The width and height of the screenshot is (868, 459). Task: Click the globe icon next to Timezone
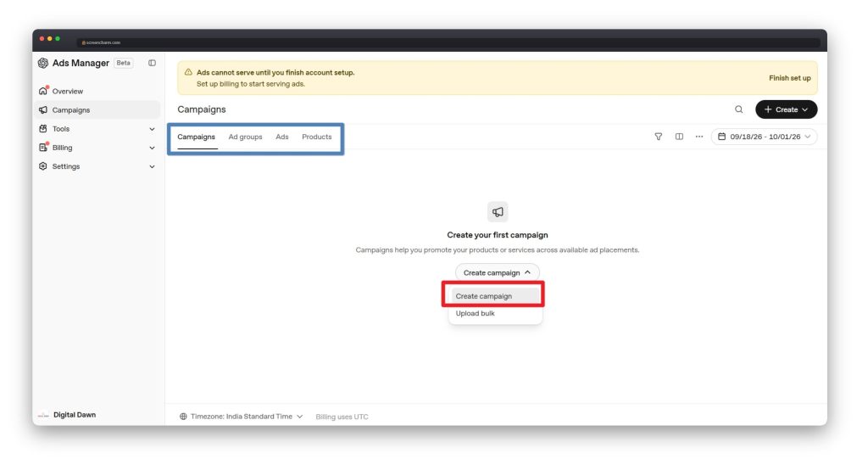point(183,417)
